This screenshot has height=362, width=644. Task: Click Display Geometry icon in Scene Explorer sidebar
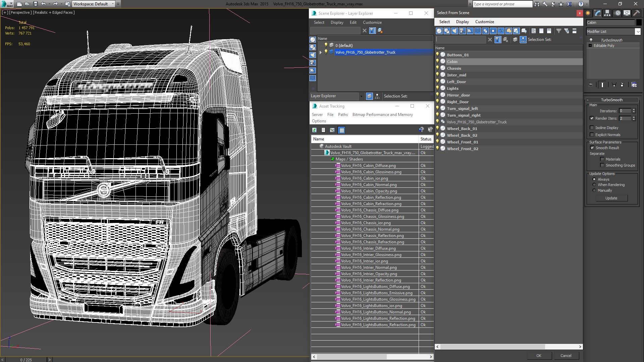point(313,40)
